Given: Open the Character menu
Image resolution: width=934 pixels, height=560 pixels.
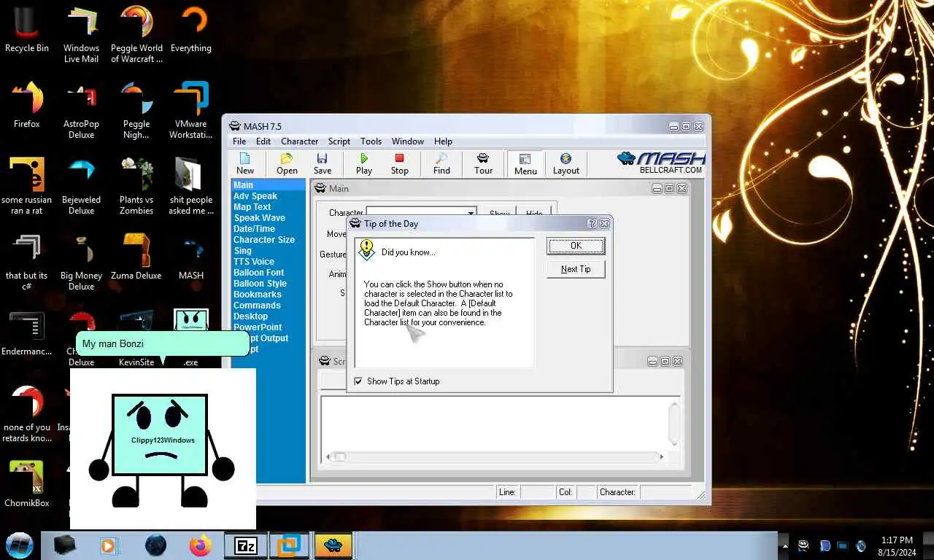Looking at the screenshot, I should (300, 141).
